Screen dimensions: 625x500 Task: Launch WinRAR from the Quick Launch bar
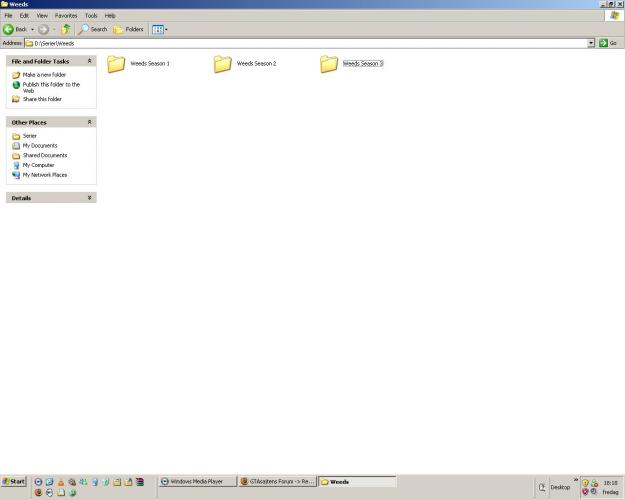click(140, 482)
